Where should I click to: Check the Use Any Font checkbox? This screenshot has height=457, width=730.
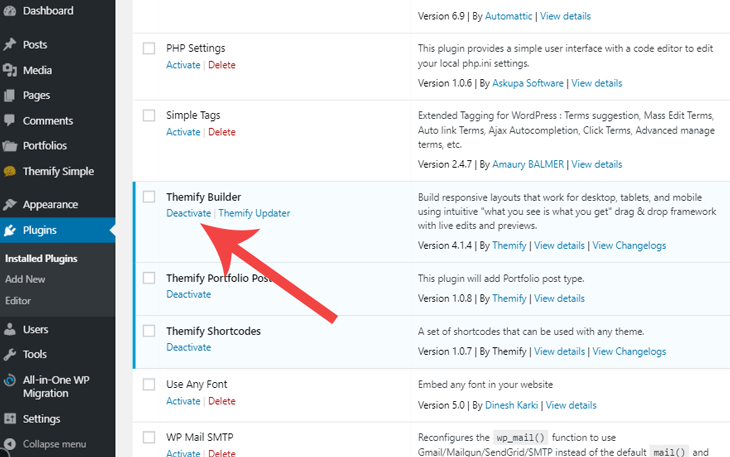[149, 384]
